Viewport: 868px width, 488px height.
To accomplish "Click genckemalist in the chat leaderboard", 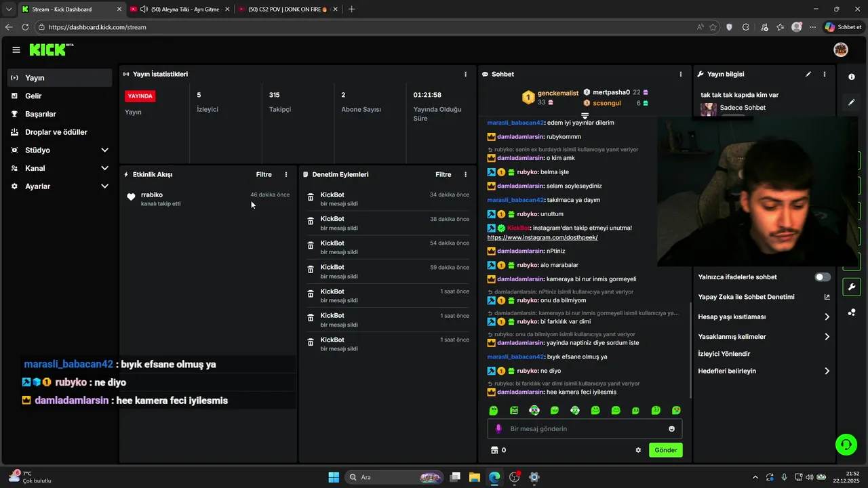I will [557, 93].
